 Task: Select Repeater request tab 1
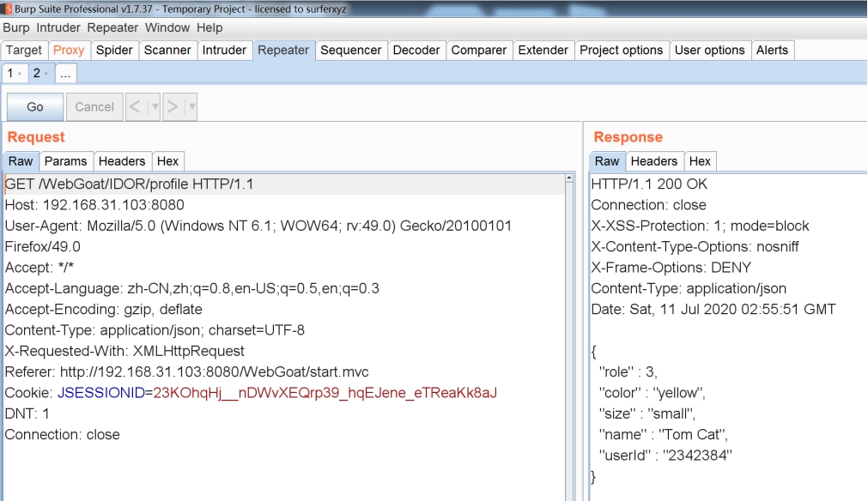(10, 73)
